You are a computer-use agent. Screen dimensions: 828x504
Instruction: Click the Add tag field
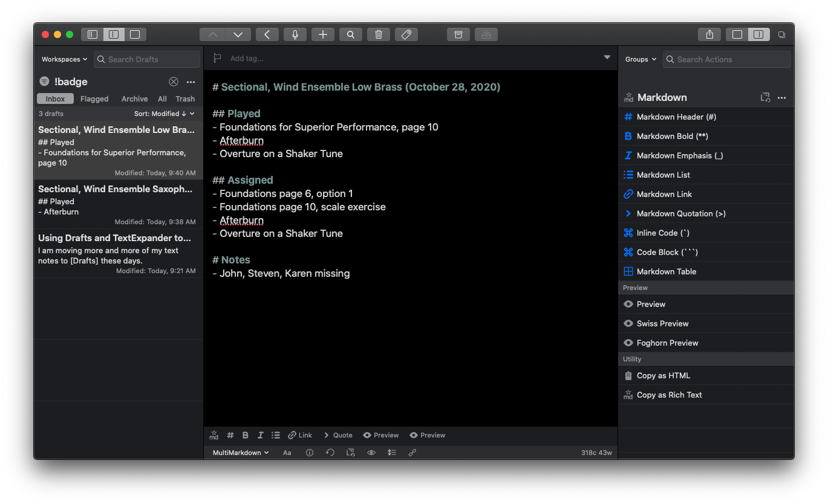247,59
